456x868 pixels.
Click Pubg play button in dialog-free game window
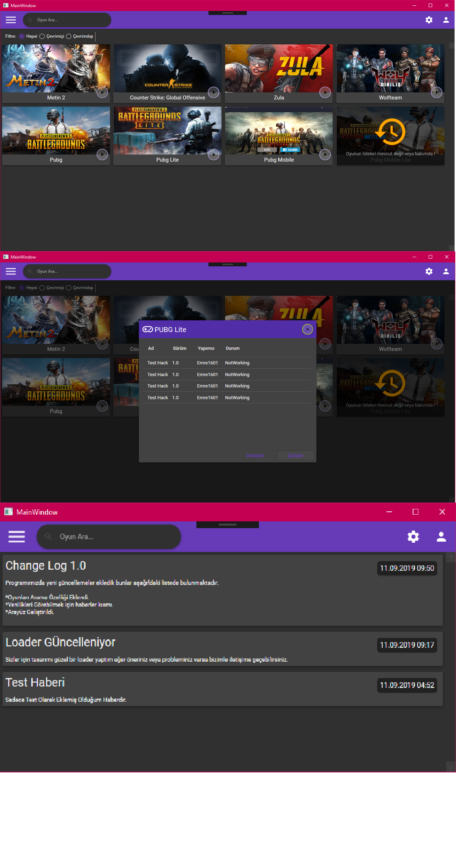[102, 154]
